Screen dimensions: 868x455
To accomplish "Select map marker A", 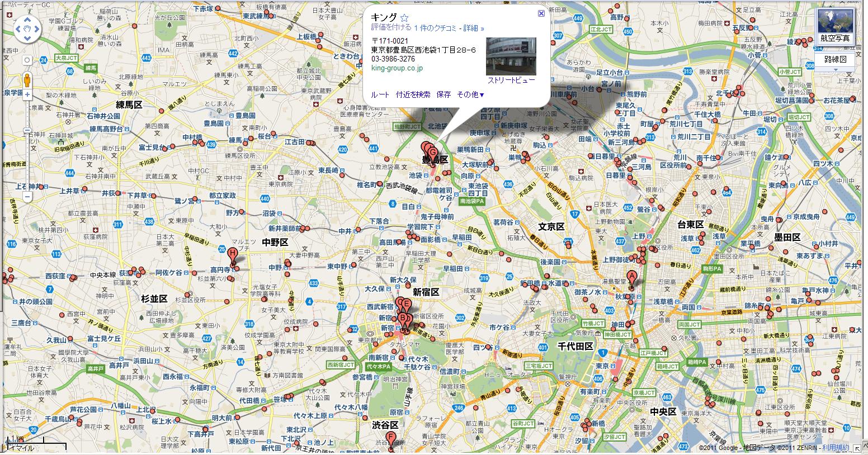I will (631, 279).
